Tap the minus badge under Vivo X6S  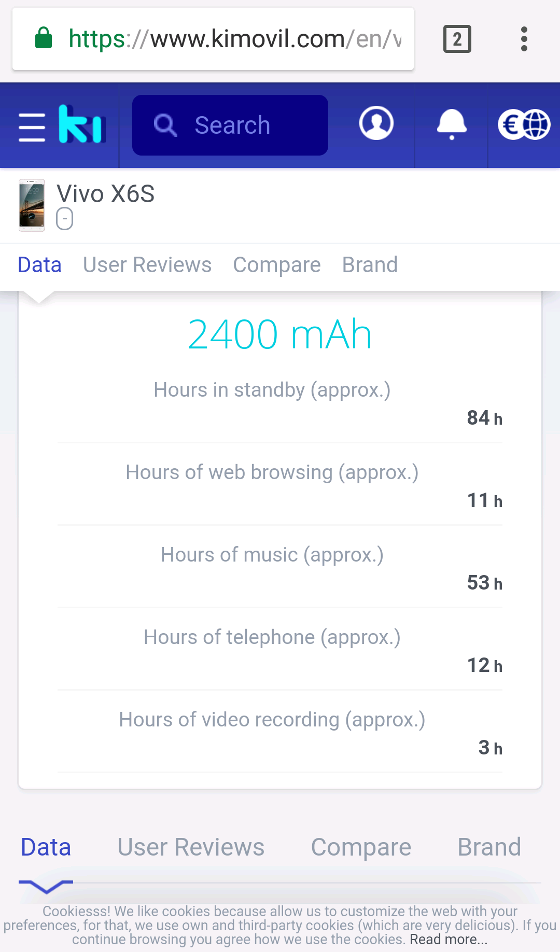[x=64, y=219]
